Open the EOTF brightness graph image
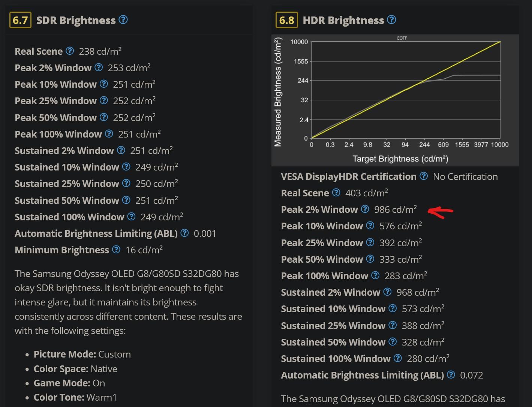This screenshot has width=532, height=407. pos(395,100)
